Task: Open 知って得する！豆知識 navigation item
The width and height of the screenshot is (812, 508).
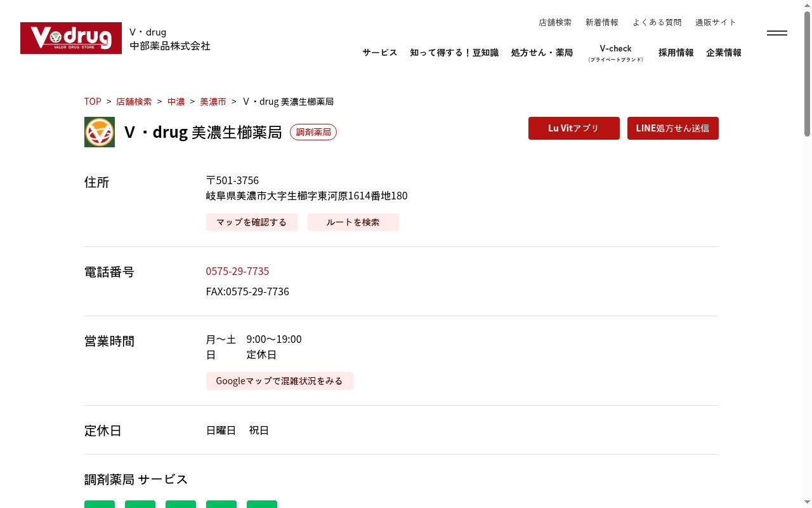Action: [x=454, y=53]
